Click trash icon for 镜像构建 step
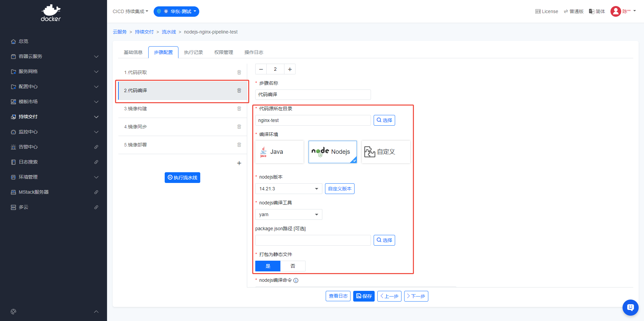Screen dimensions: 644x321 239,109
